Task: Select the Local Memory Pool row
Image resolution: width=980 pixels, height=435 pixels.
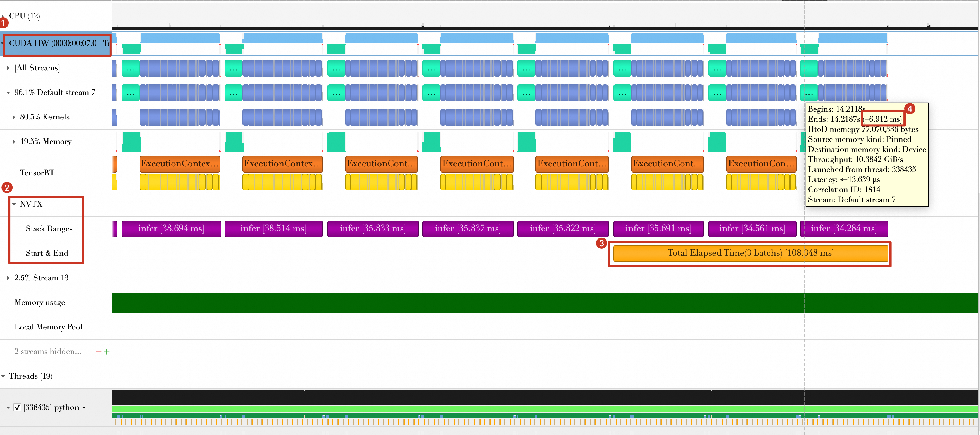Action: click(x=48, y=327)
